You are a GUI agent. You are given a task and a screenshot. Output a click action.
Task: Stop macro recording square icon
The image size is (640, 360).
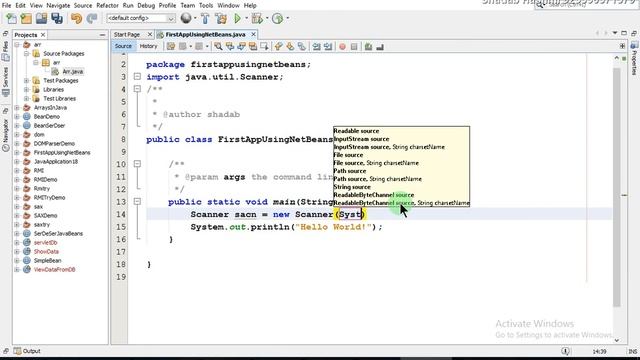coord(354,47)
